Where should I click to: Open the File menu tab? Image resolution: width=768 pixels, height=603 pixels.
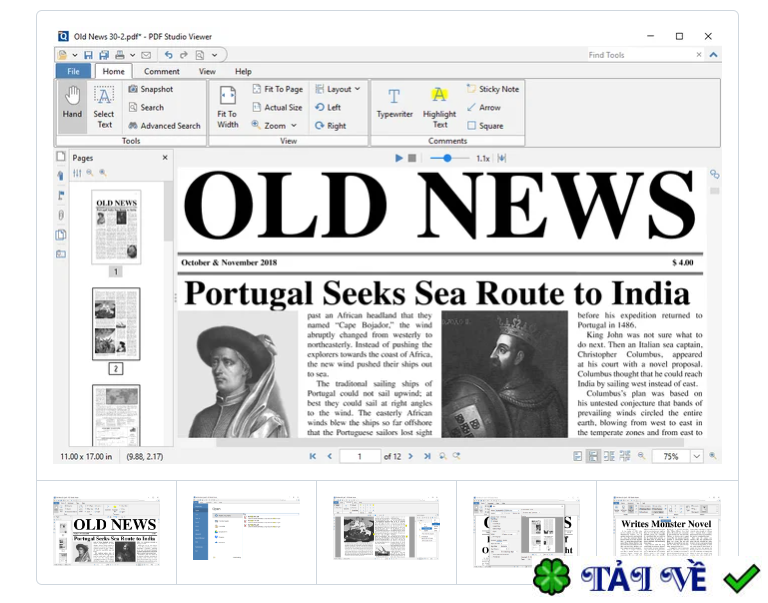(73, 71)
